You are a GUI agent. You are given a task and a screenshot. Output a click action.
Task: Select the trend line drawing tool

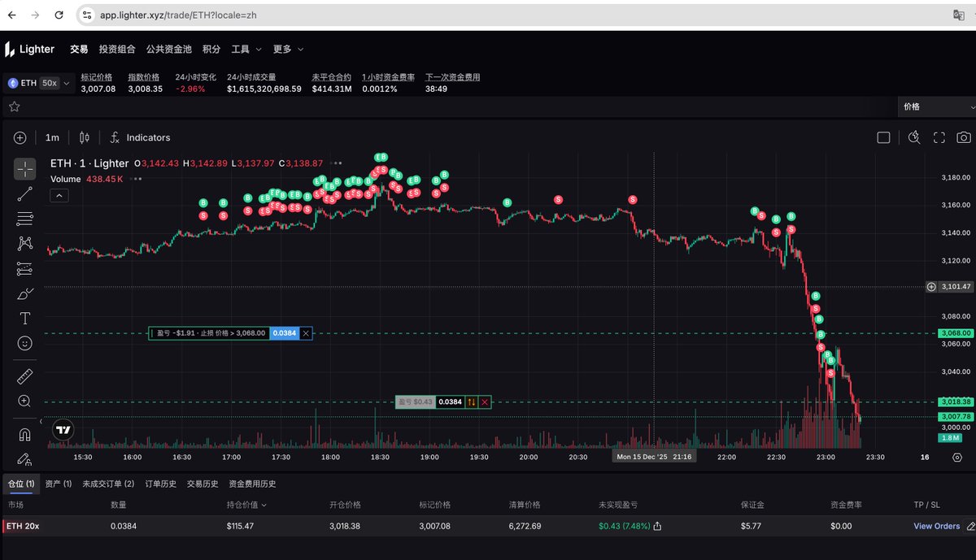tap(25, 193)
